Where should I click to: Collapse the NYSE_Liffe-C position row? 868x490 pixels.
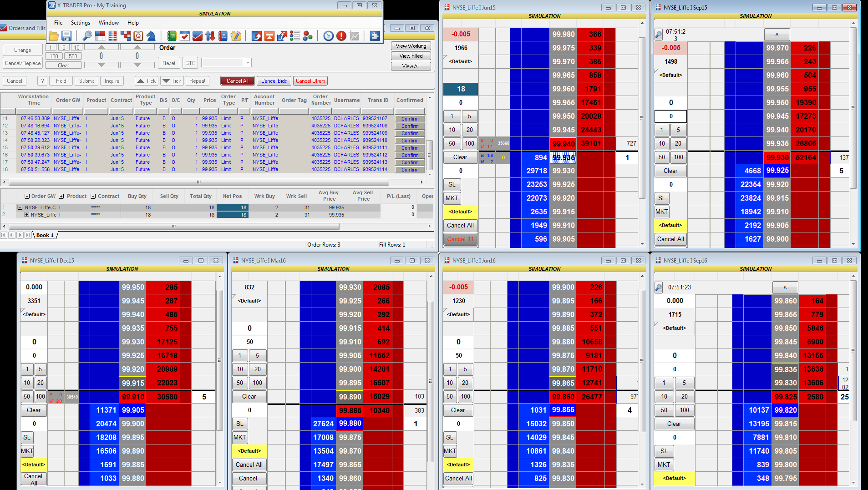[20, 207]
